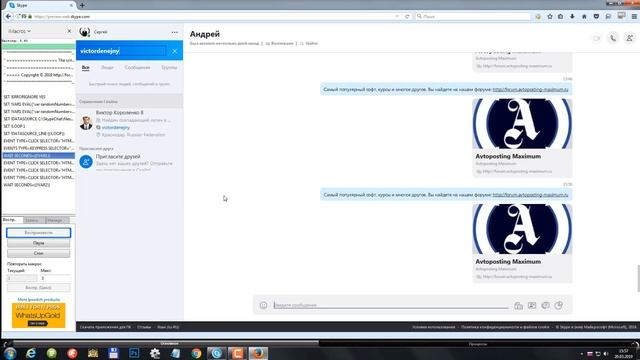640x360 pixels.
Task: Open the first forum.avtoposting-maximum.ru message link
Action: point(530,89)
